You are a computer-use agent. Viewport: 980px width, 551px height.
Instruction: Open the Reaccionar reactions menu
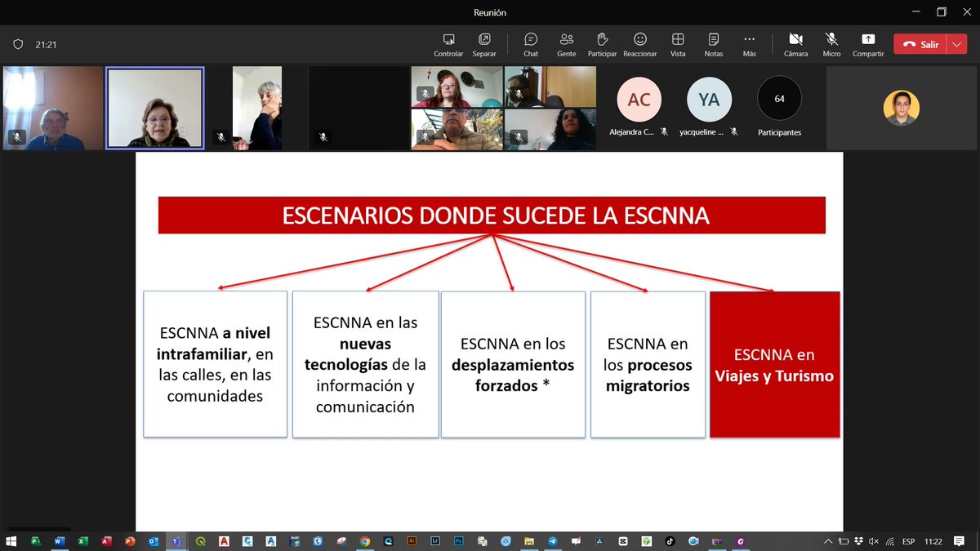click(640, 44)
